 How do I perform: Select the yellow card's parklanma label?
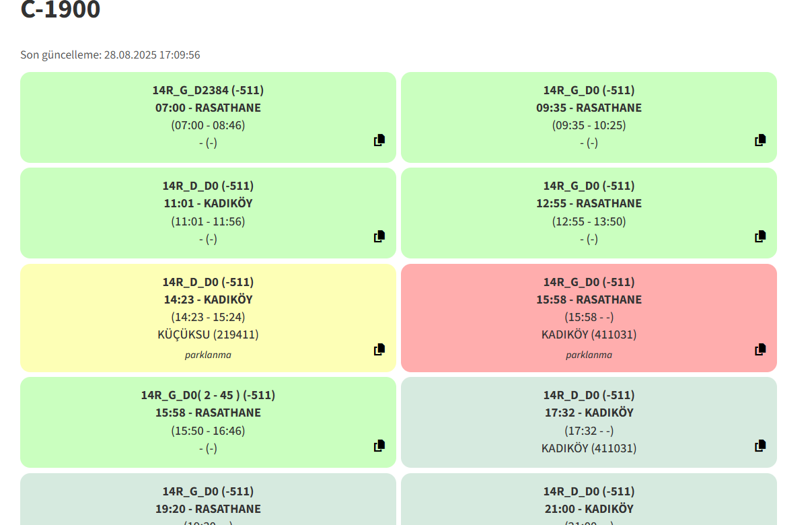pyautogui.click(x=208, y=355)
